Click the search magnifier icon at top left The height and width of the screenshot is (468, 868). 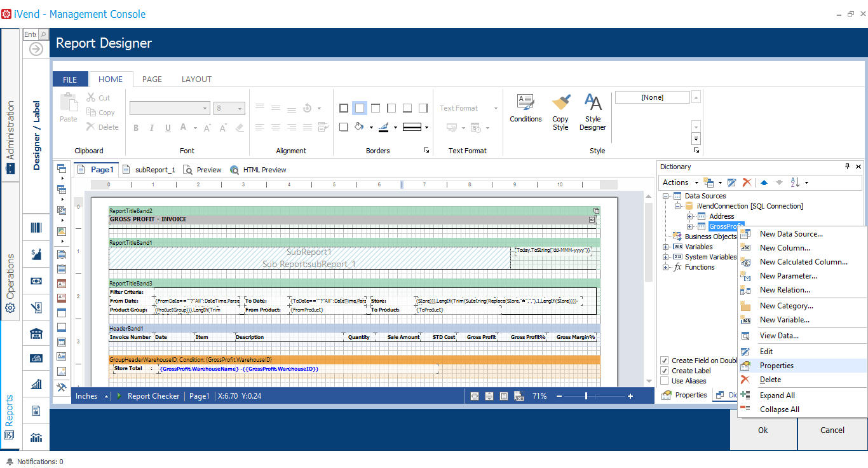pyautogui.click(x=43, y=34)
